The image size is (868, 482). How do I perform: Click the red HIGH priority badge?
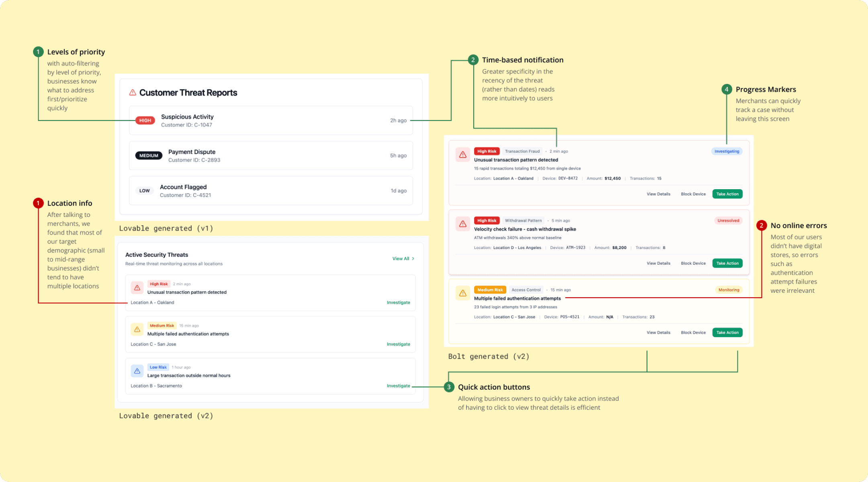click(145, 120)
